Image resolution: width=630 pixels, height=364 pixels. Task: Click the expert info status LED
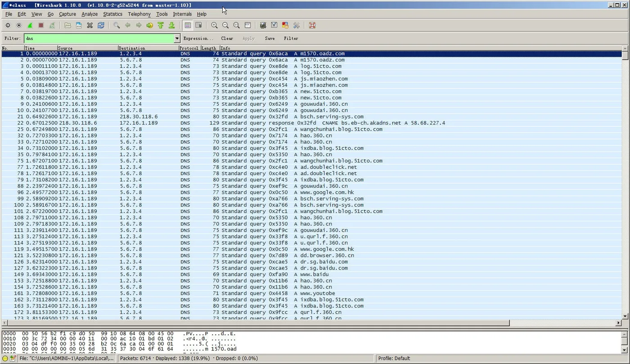point(5,359)
